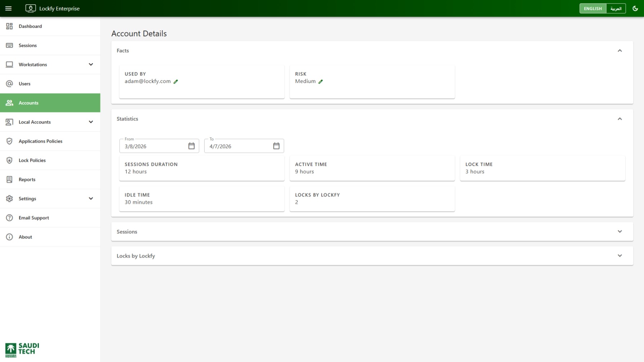Viewport: 644px width, 362px height.
Task: Collapse the Statistics panel
Action: coord(620,119)
